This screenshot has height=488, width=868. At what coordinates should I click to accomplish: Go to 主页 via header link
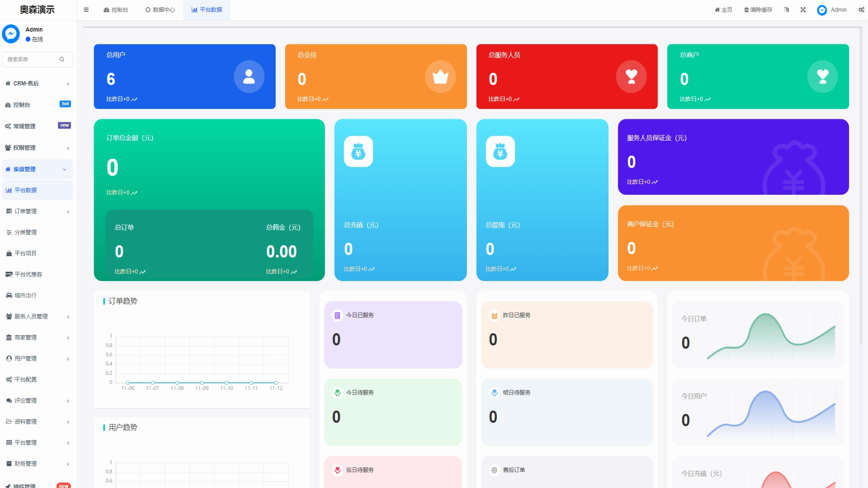pyautogui.click(x=723, y=10)
